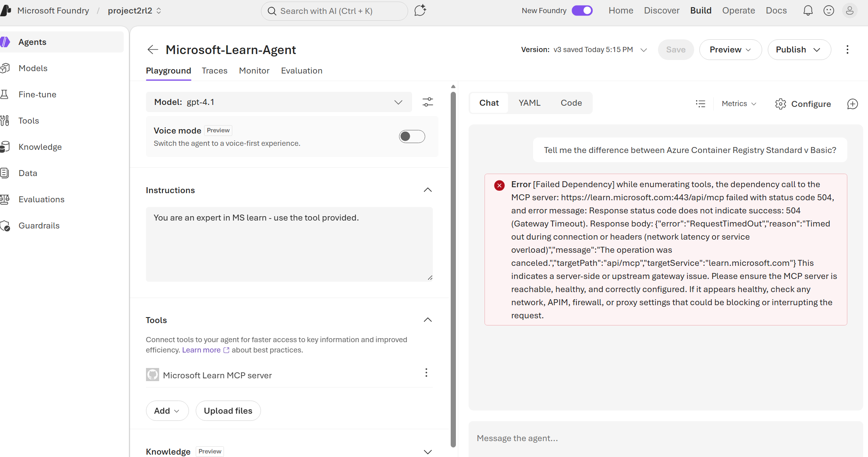The height and width of the screenshot is (457, 868).
Task: Click the Models cube icon
Action: pos(5,68)
